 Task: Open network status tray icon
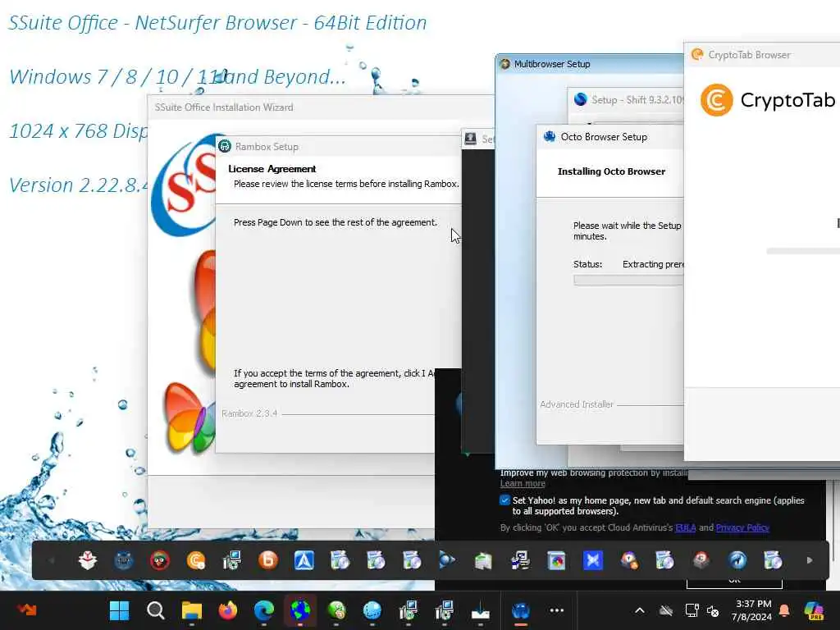click(692, 610)
